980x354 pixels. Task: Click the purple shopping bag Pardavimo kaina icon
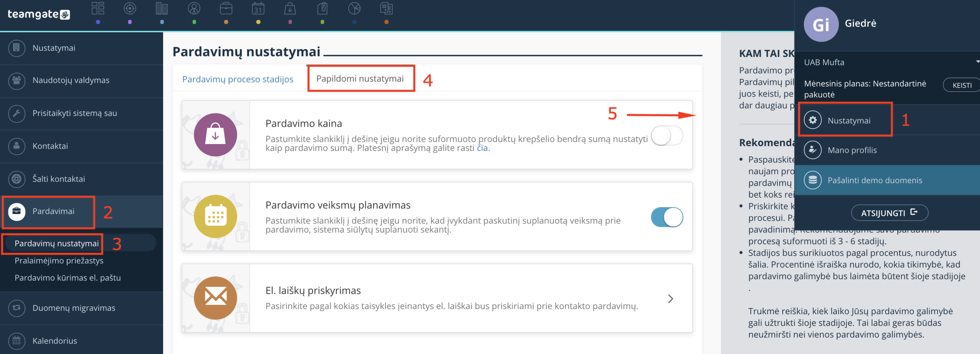(216, 135)
